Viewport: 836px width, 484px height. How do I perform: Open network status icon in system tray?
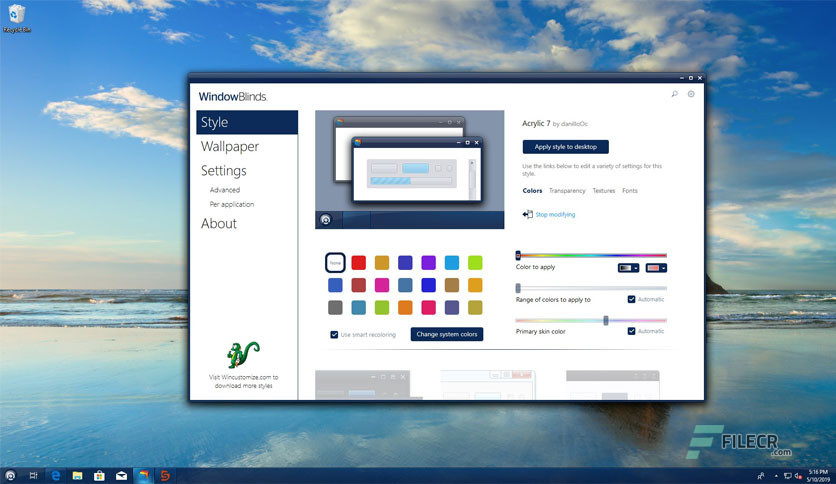(787, 476)
